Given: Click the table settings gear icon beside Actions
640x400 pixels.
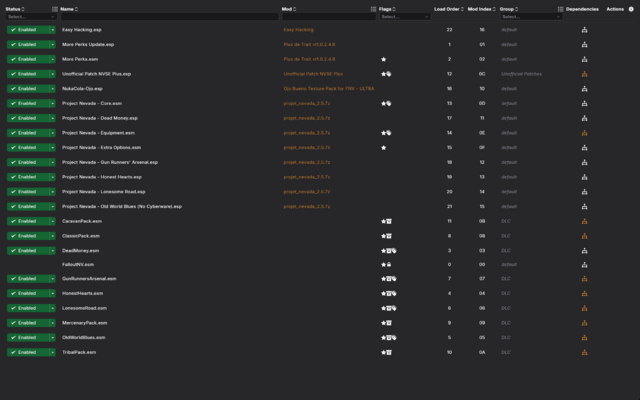Looking at the screenshot, I should [631, 9].
